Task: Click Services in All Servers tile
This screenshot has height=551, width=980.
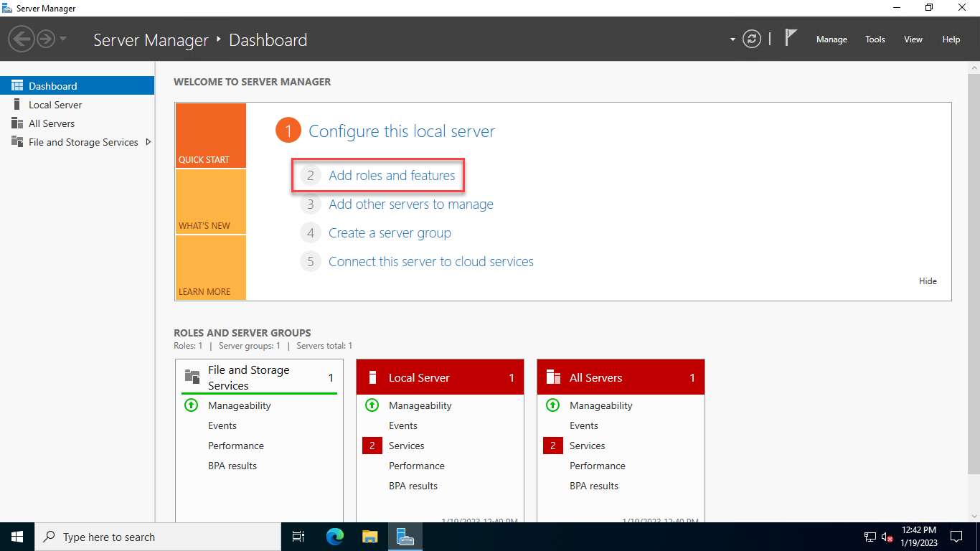Action: [x=588, y=446]
